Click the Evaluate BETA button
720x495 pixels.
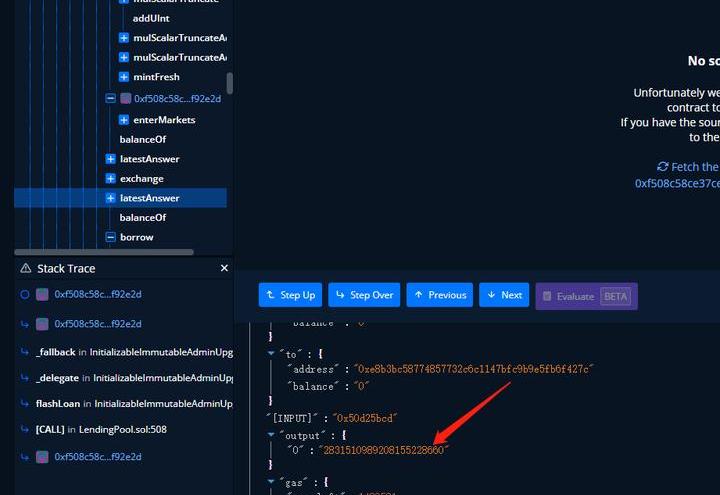coord(586,295)
